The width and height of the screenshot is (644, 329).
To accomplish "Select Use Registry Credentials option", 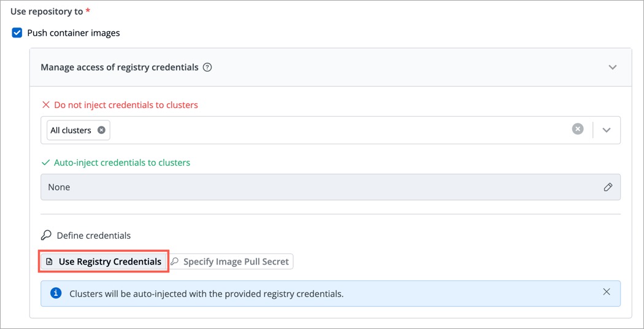I will (104, 261).
